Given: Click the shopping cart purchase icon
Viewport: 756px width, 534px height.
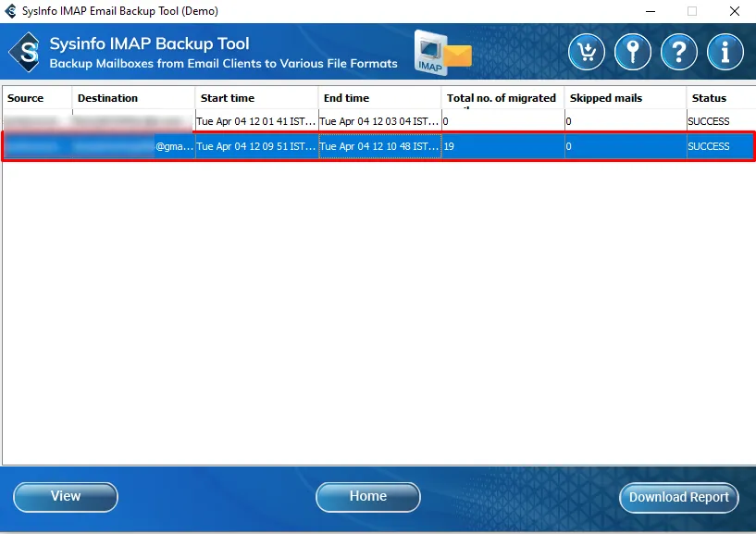Looking at the screenshot, I should (x=586, y=53).
